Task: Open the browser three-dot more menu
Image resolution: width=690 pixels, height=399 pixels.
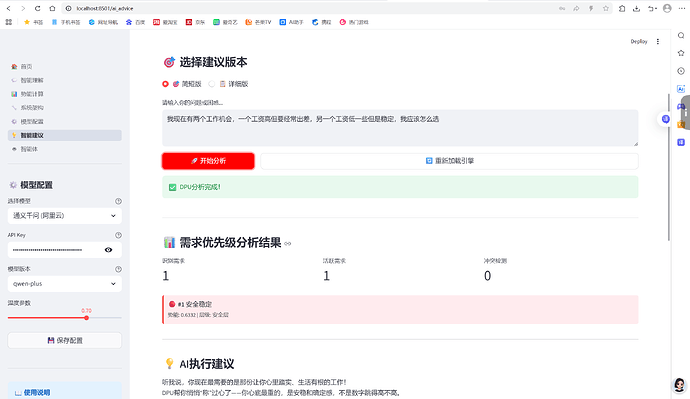Action: [682, 8]
